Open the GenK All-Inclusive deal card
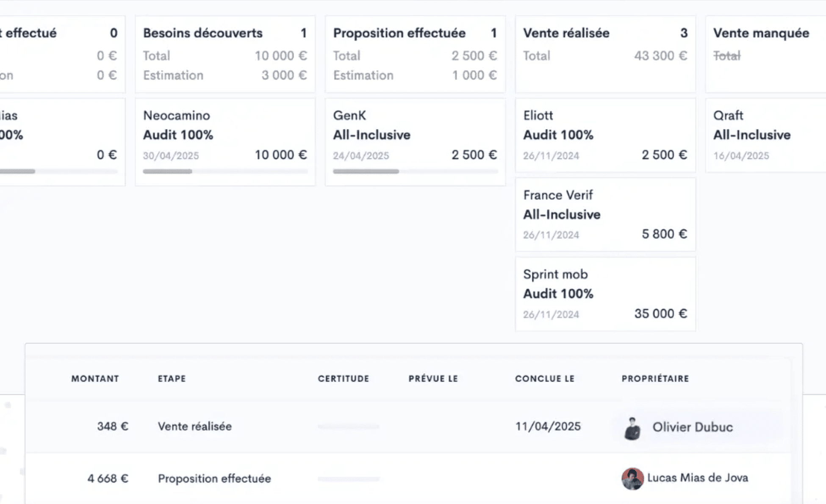This screenshot has width=826, height=504. click(415, 136)
